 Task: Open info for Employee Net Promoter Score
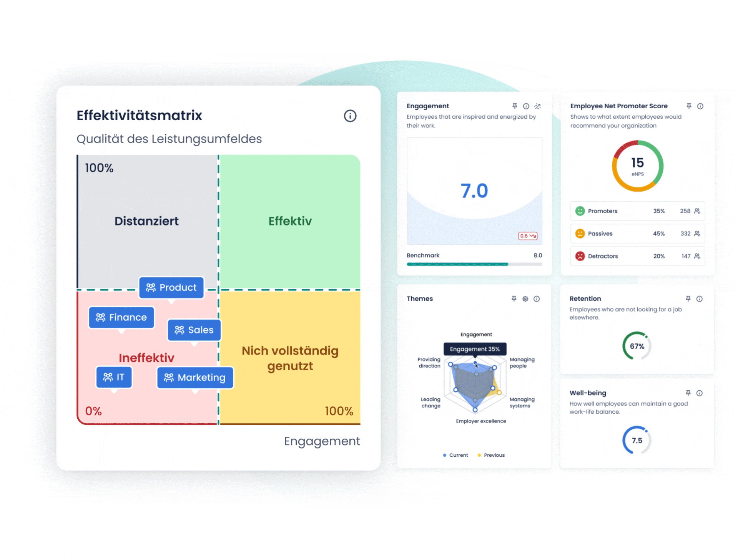[x=700, y=106]
